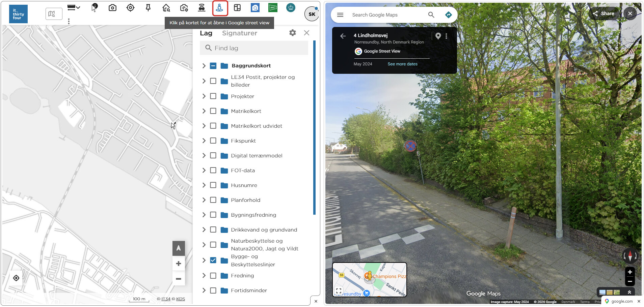Open layer panel settings gear
This screenshot has height=307, width=644.
click(293, 33)
